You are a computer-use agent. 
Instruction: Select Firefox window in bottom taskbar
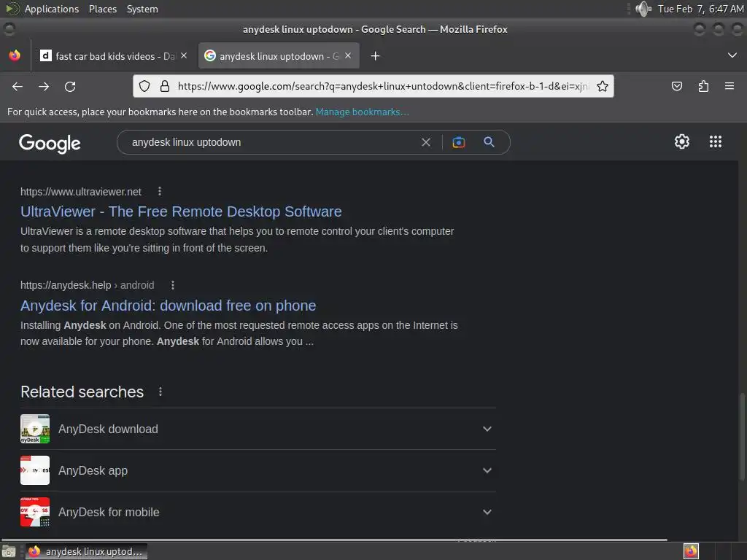coord(86,551)
